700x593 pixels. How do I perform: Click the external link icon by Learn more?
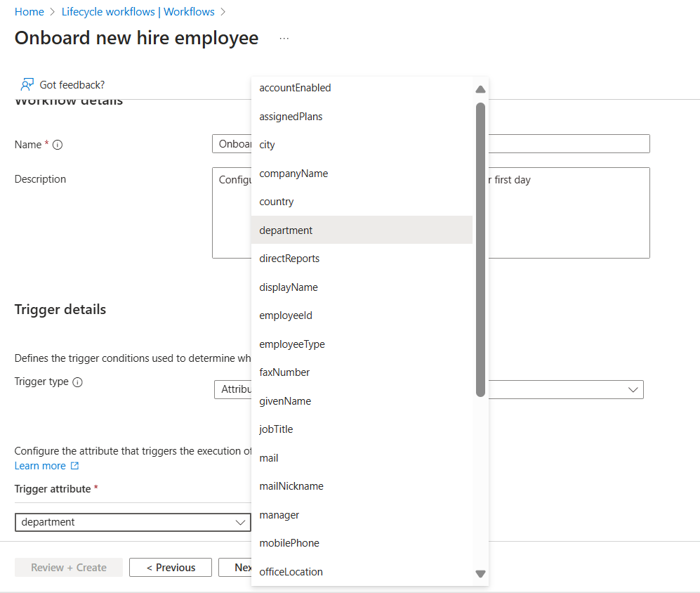click(75, 466)
